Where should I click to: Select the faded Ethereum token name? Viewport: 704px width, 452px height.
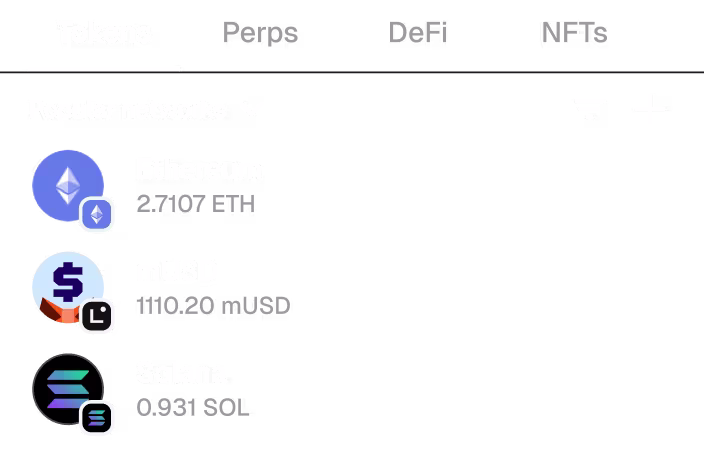pyautogui.click(x=200, y=171)
